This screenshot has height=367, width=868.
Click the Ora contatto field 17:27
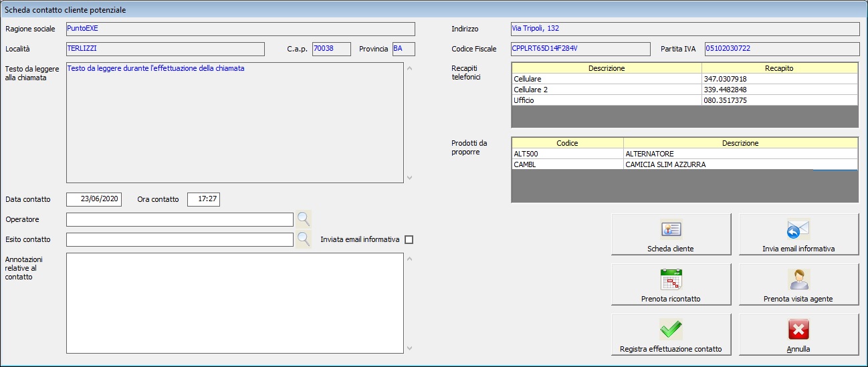pyautogui.click(x=203, y=199)
